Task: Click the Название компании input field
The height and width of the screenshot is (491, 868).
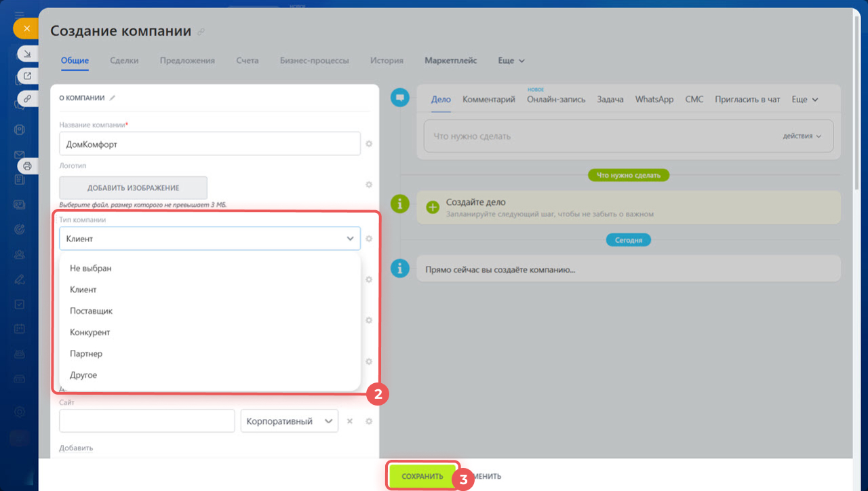Action: click(210, 144)
